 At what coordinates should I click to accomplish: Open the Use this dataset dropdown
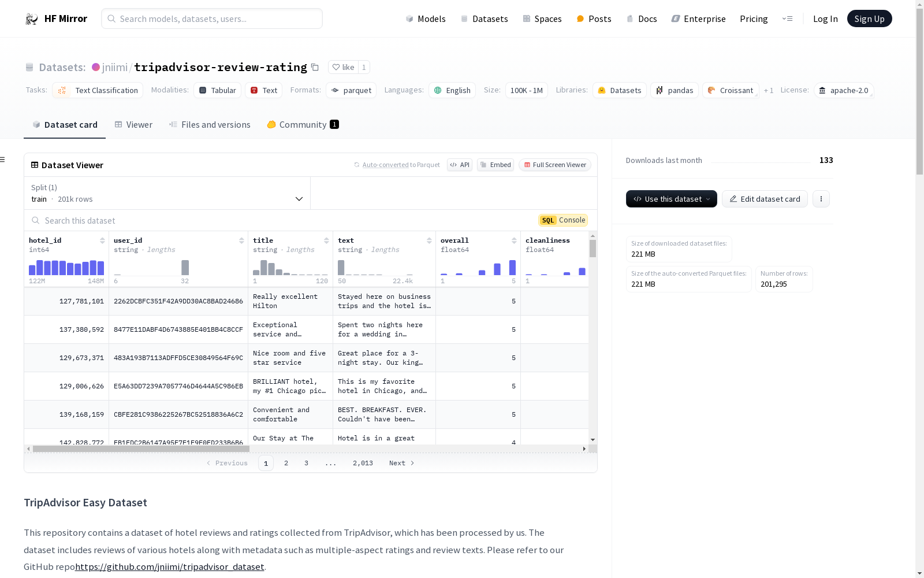click(672, 199)
